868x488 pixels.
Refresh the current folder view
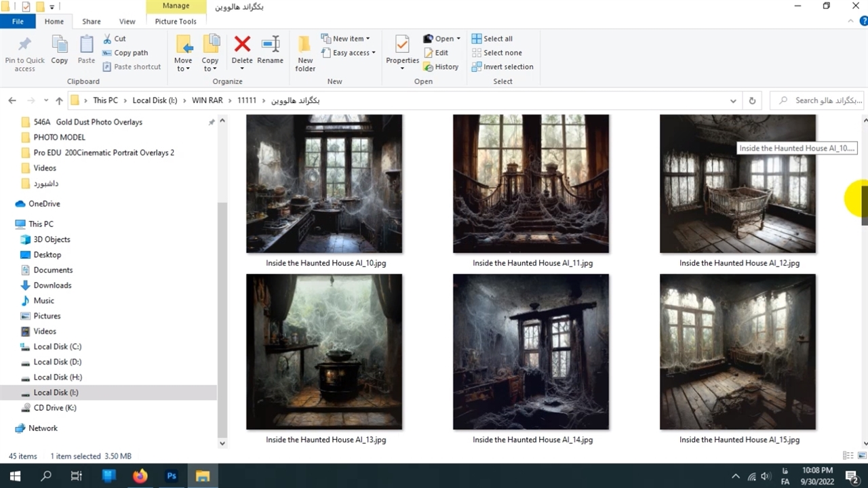pyautogui.click(x=752, y=100)
